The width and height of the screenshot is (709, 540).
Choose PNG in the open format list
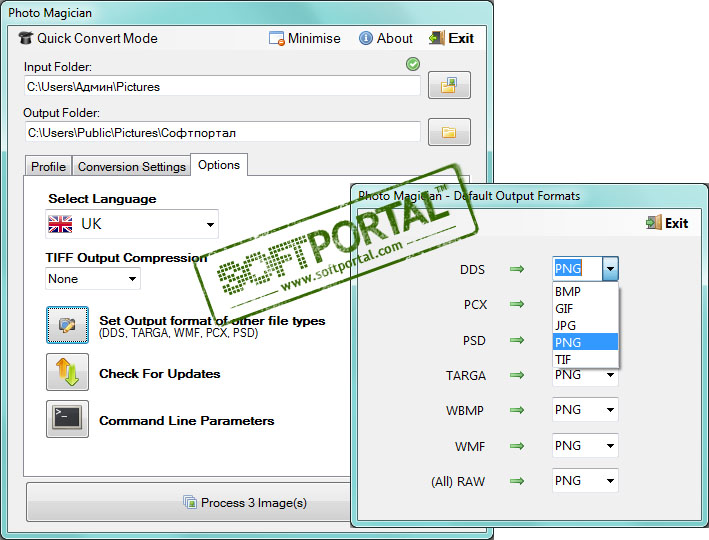(586, 342)
